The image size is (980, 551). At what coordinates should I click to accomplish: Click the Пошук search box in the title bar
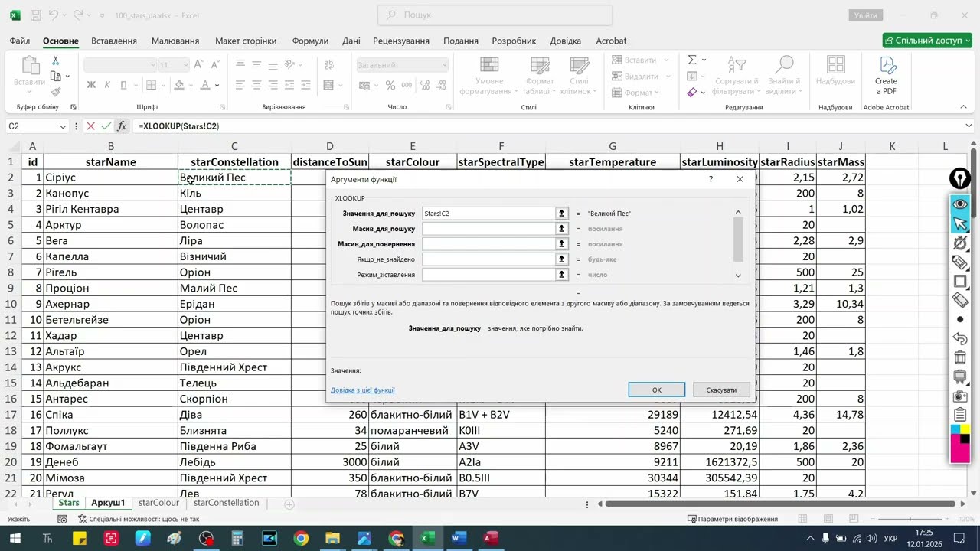495,15
